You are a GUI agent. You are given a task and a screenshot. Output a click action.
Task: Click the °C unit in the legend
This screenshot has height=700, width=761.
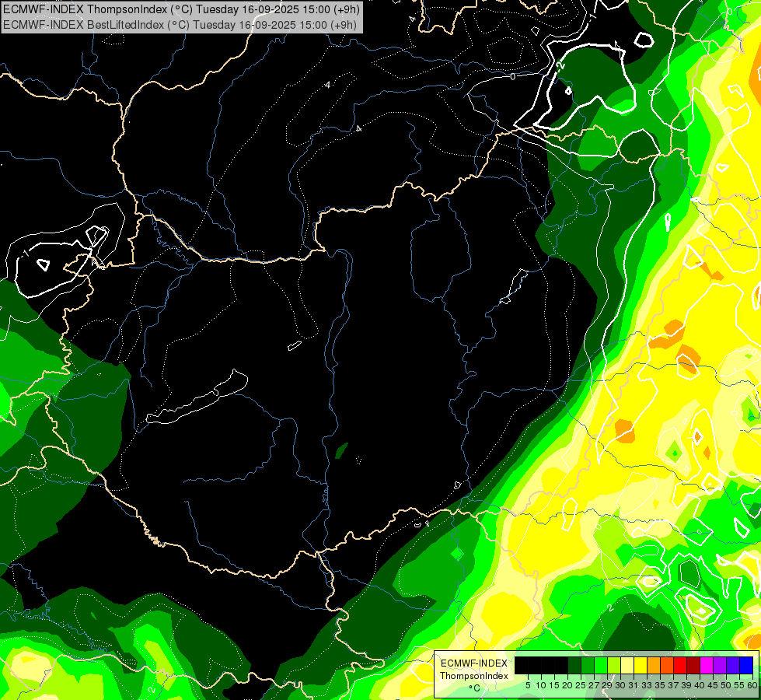(474, 688)
